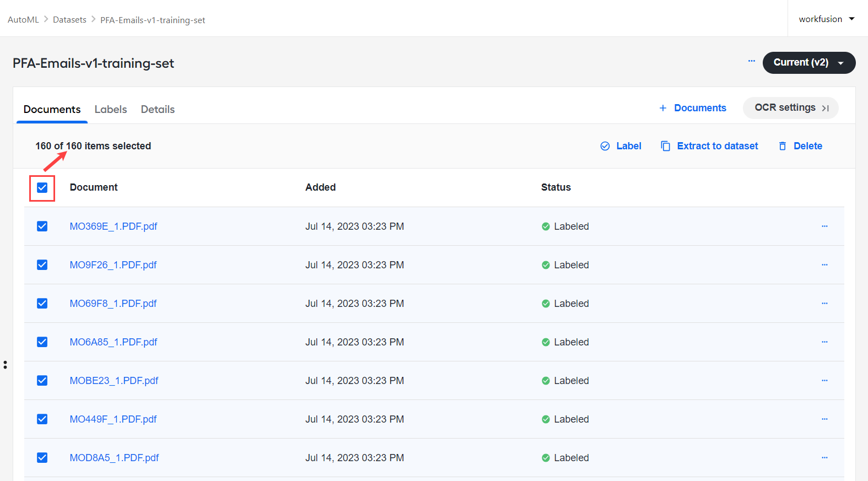Viewport: 868px width, 481px height.
Task: Click the added date of MO449F_1.PDF.pdf
Action: (x=355, y=419)
